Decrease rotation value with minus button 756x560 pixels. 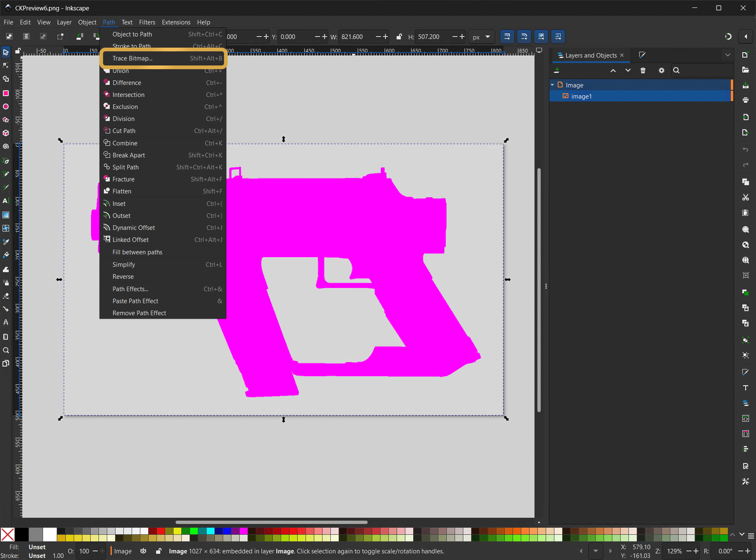[741, 551]
